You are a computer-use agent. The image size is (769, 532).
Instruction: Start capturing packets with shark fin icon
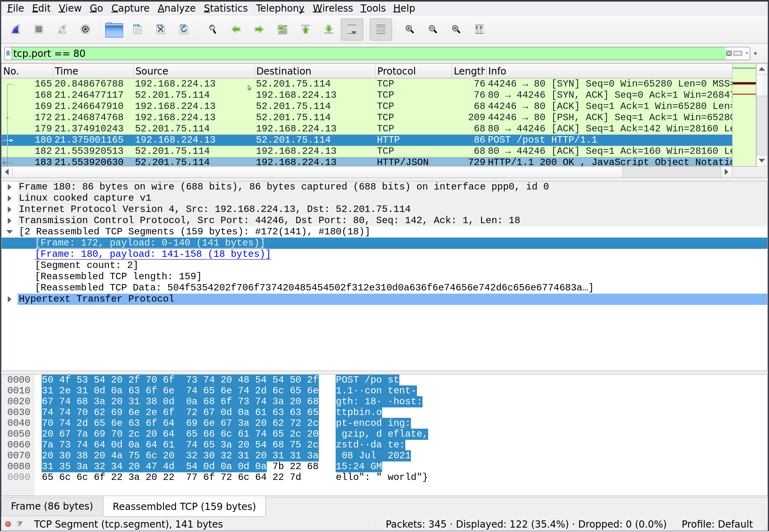click(16, 29)
